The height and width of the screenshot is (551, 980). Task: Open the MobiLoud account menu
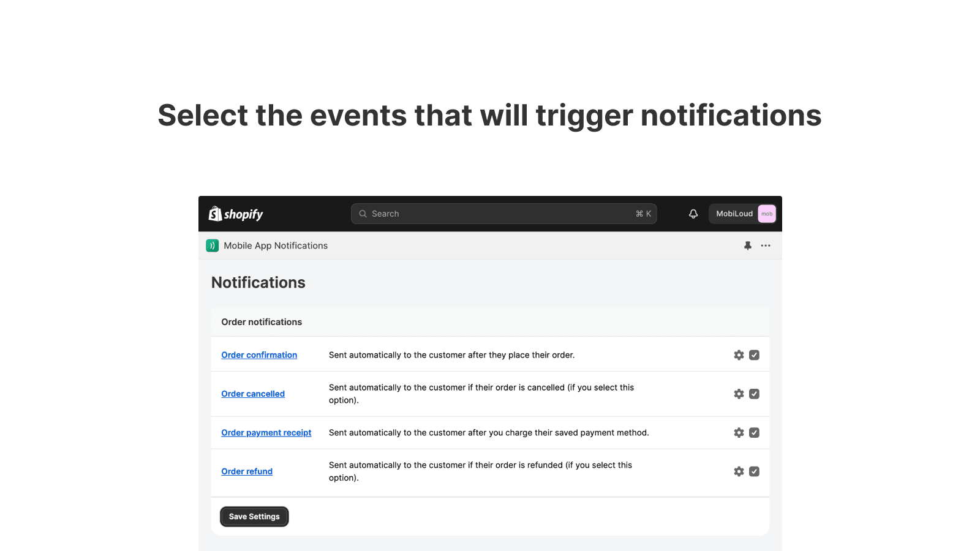click(734, 214)
